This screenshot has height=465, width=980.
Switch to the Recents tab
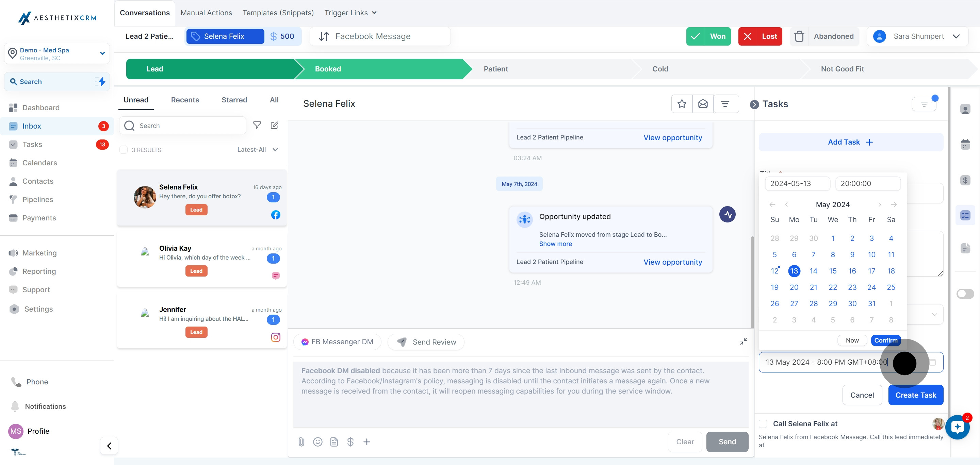click(185, 100)
